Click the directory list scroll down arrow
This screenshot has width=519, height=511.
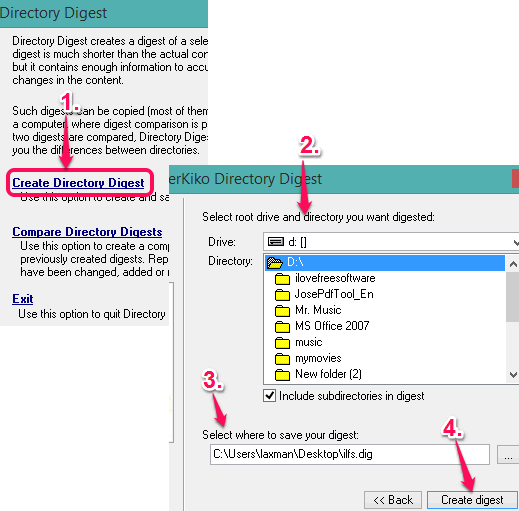[x=513, y=375]
